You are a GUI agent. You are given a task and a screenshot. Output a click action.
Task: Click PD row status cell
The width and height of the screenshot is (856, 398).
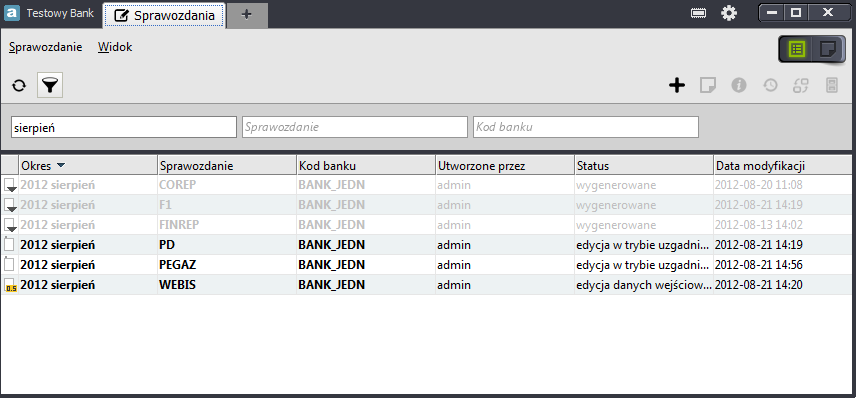[644, 245]
